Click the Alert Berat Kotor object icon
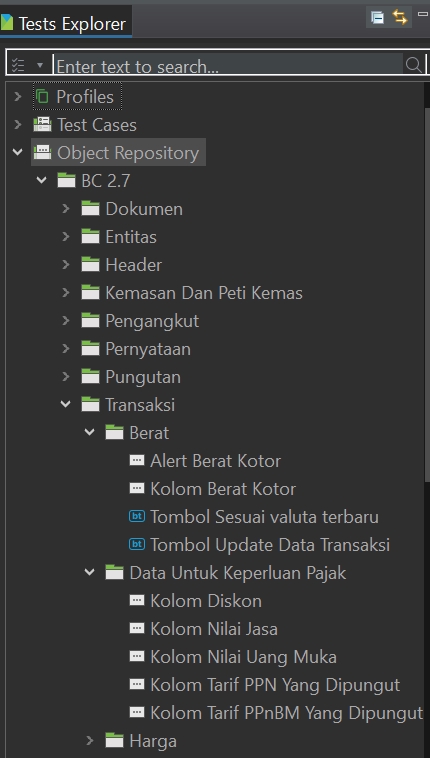 coord(137,460)
